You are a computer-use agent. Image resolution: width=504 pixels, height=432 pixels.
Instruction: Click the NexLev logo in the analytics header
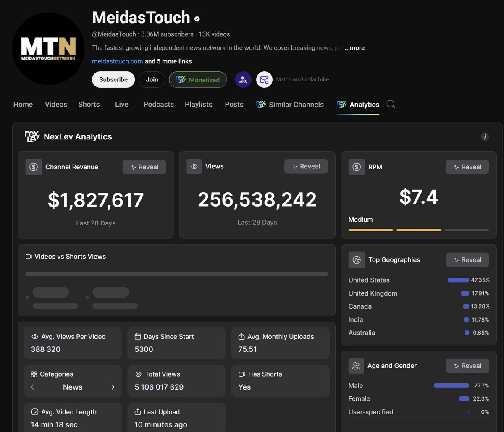(x=32, y=136)
